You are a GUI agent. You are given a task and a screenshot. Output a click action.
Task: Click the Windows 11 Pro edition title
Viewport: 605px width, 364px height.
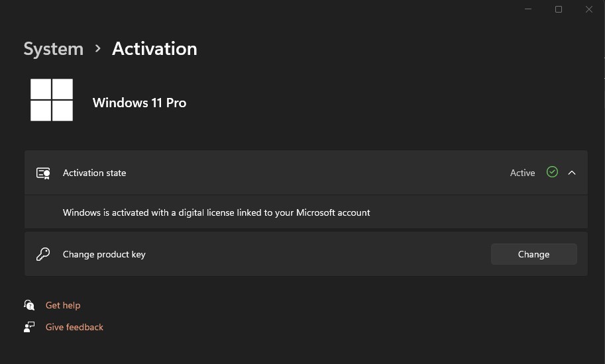coord(139,103)
